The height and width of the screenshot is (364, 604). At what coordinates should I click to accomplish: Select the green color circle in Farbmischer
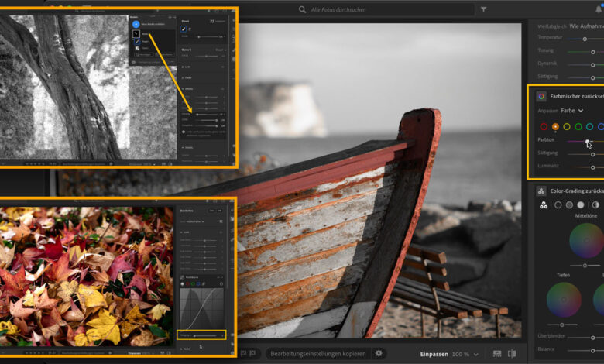[578, 126]
